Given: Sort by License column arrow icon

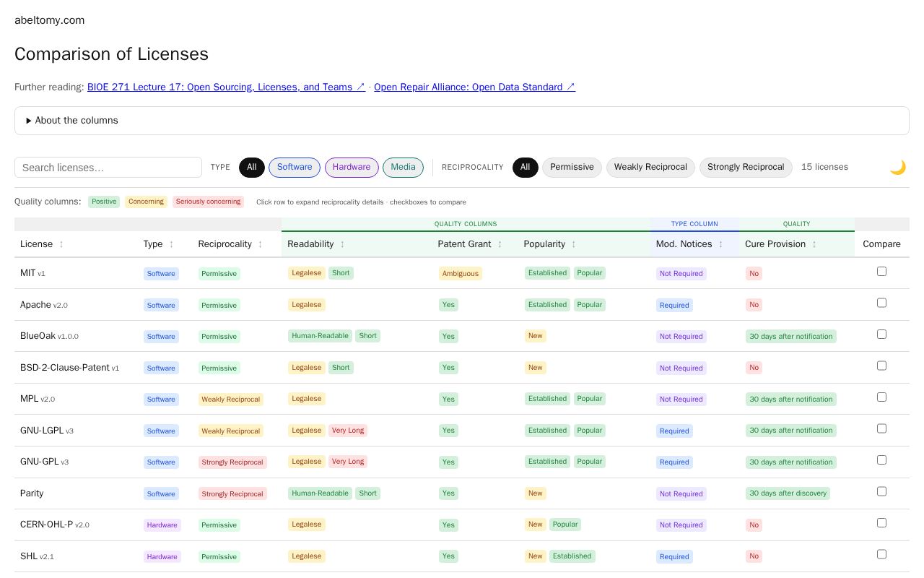Looking at the screenshot, I should [61, 244].
